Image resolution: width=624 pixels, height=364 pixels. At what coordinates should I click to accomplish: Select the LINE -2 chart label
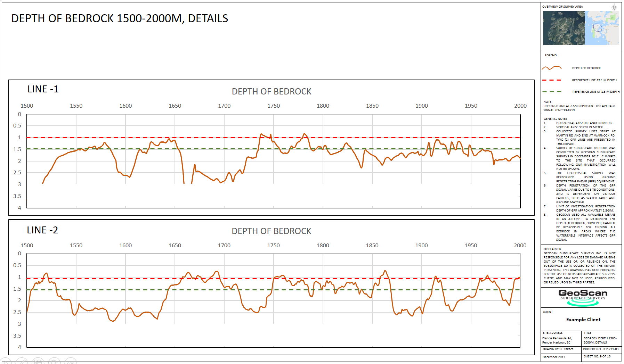(42, 230)
